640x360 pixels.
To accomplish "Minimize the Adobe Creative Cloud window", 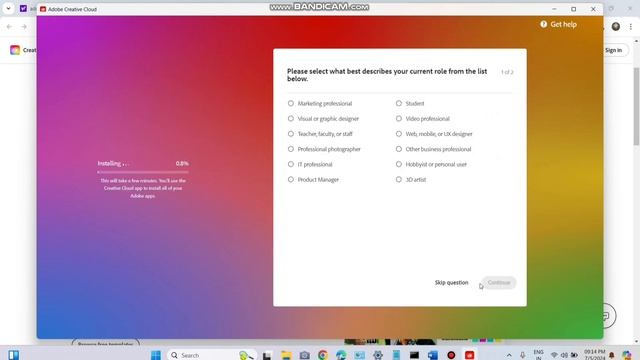I will [x=554, y=9].
